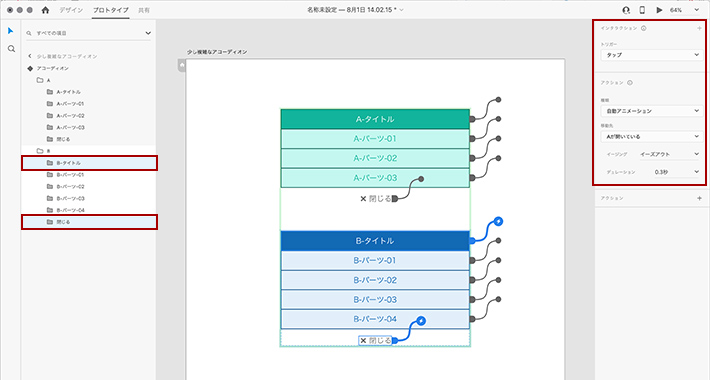710x380 pixels.
Task: Open the 0.3秒 duration dropdown
Action: point(676,172)
